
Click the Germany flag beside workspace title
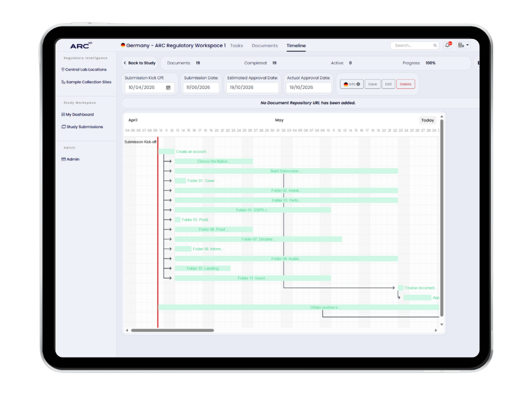[x=123, y=45]
